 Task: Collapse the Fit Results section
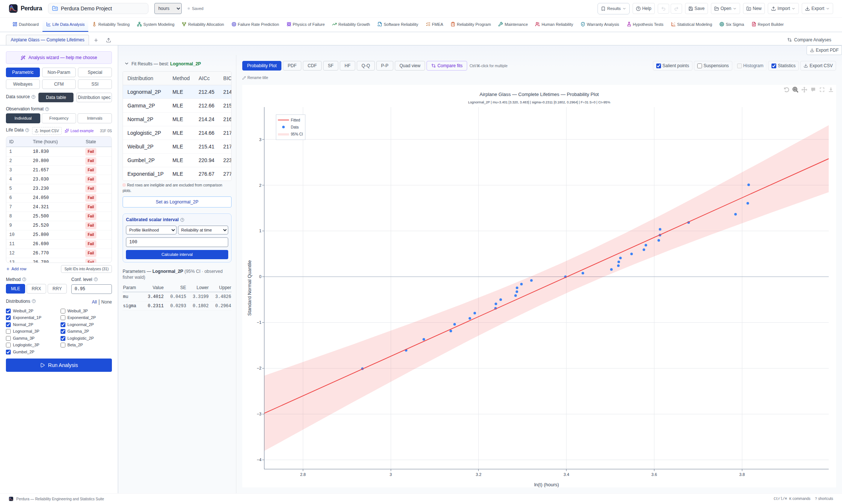click(x=127, y=64)
